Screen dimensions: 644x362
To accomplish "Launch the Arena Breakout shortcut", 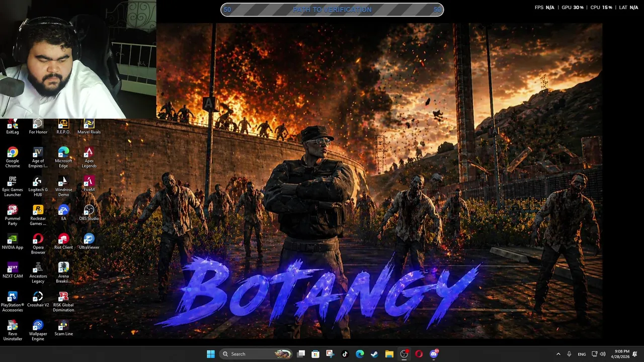I will pyautogui.click(x=63, y=273).
